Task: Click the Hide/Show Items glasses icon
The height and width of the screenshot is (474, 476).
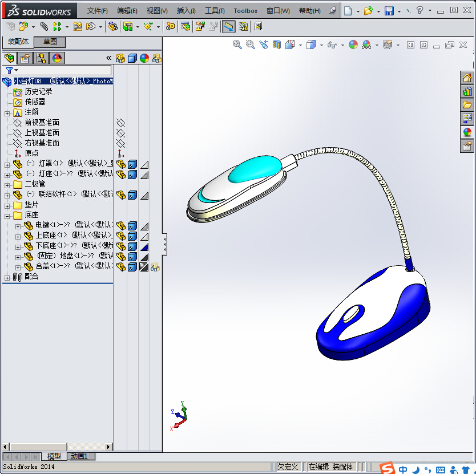Action: click(x=332, y=45)
